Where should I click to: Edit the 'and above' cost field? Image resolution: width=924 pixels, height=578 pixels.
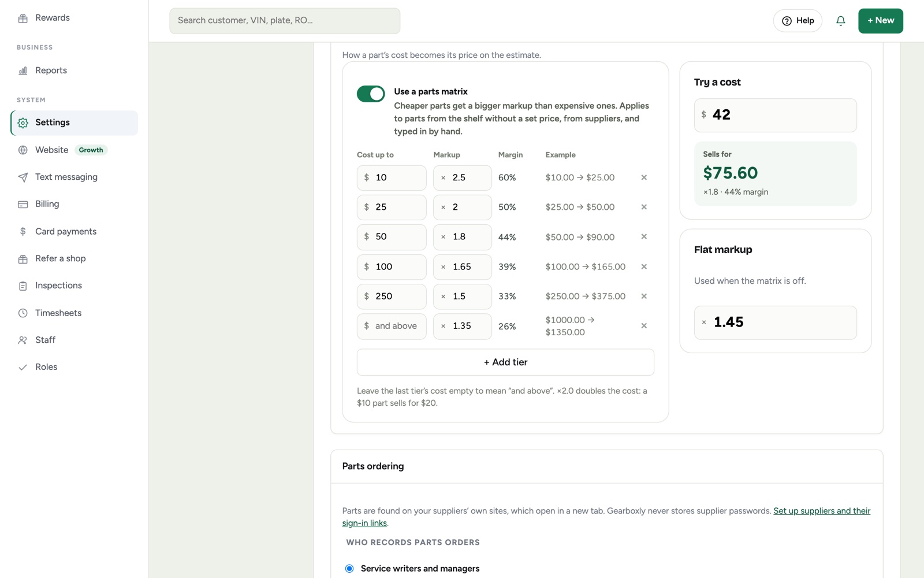pos(392,327)
